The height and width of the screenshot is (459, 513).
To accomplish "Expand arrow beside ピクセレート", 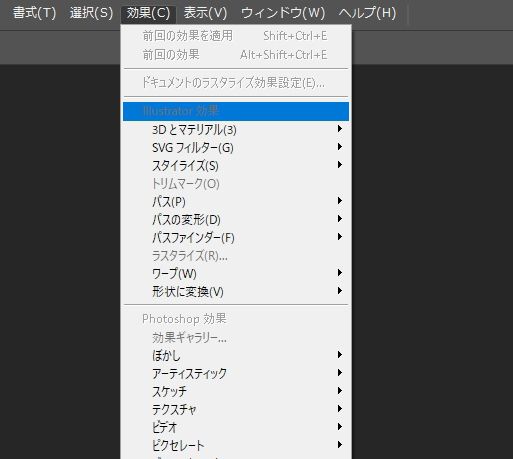I will pyautogui.click(x=340, y=444).
